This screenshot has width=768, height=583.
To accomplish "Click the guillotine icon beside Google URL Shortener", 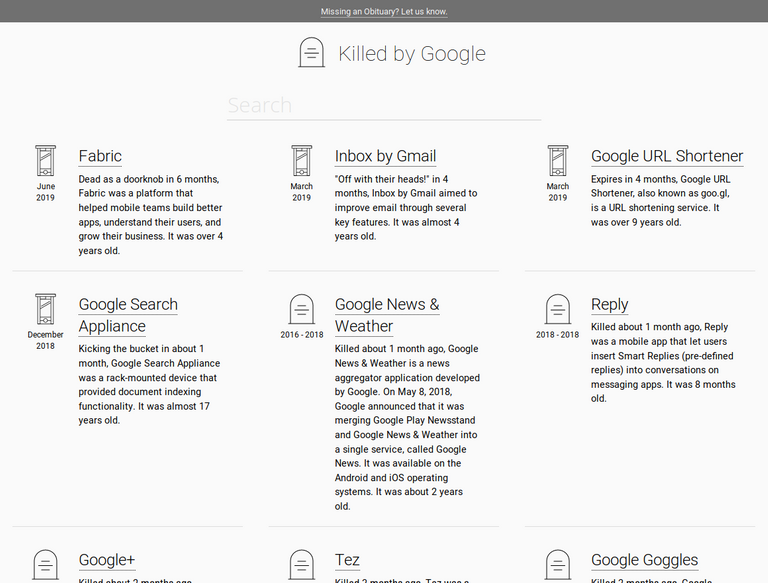I will pos(558,160).
